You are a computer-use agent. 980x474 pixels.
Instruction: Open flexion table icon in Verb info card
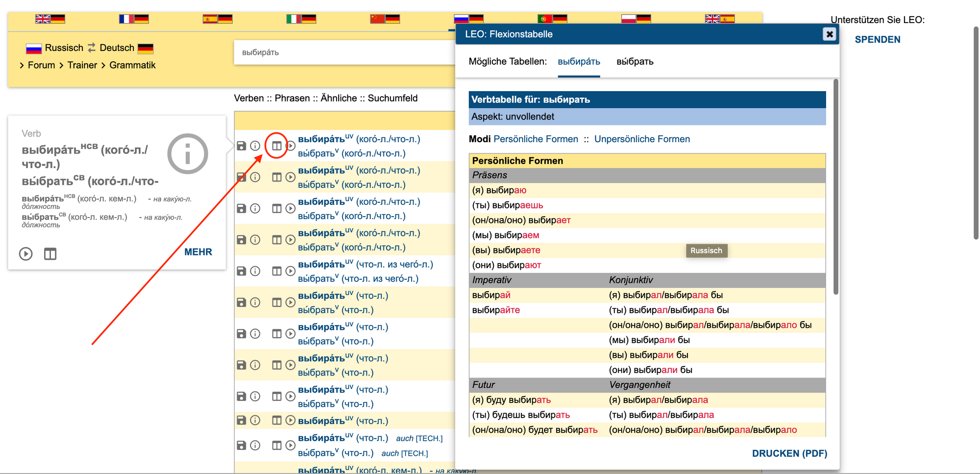[x=50, y=254]
